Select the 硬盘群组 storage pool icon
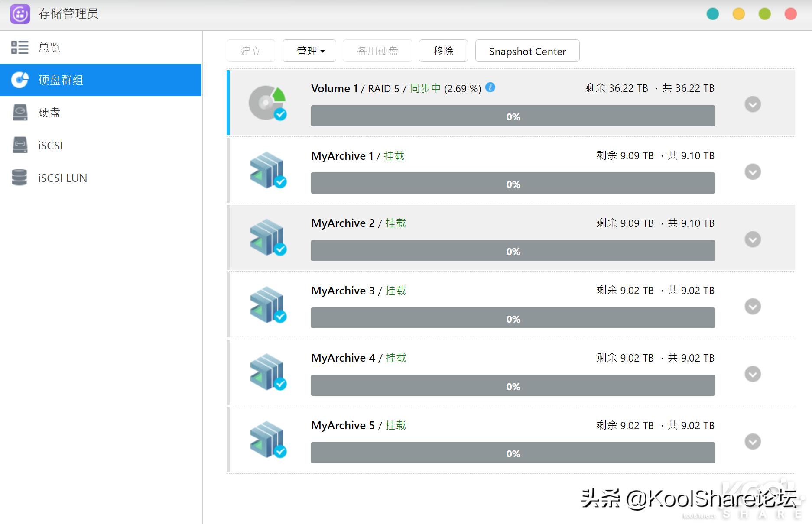 (19, 80)
